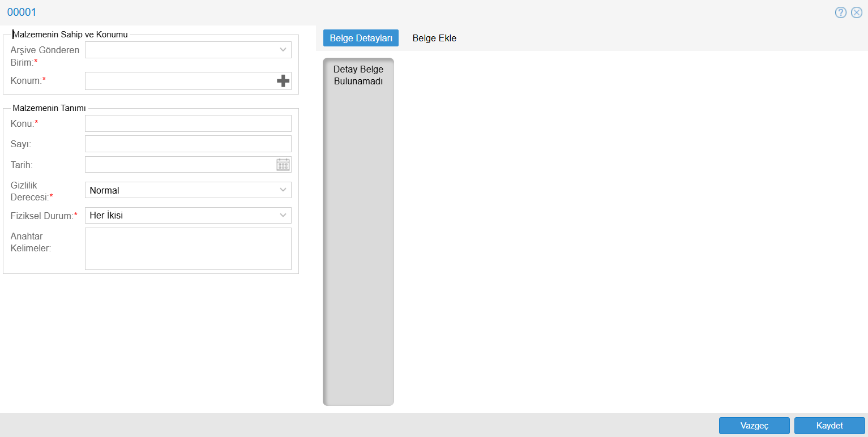
Task: Click into the Sayı input field
Action: tap(188, 144)
